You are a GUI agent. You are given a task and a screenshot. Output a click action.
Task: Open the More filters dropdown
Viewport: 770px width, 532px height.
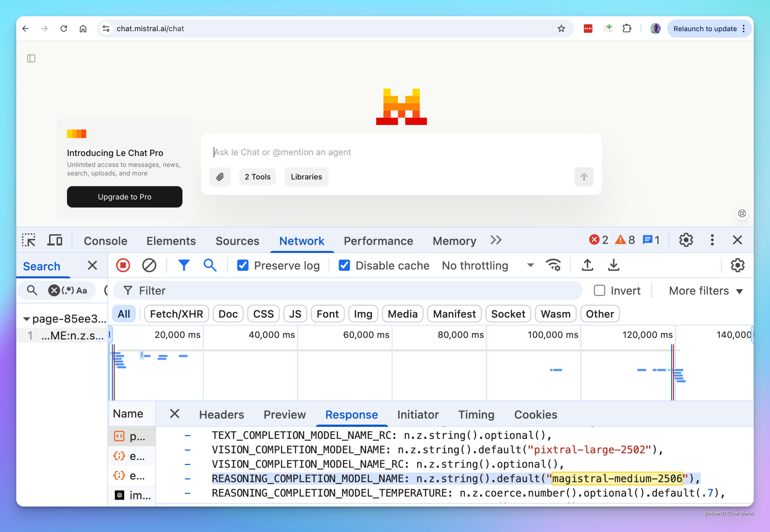coord(706,291)
